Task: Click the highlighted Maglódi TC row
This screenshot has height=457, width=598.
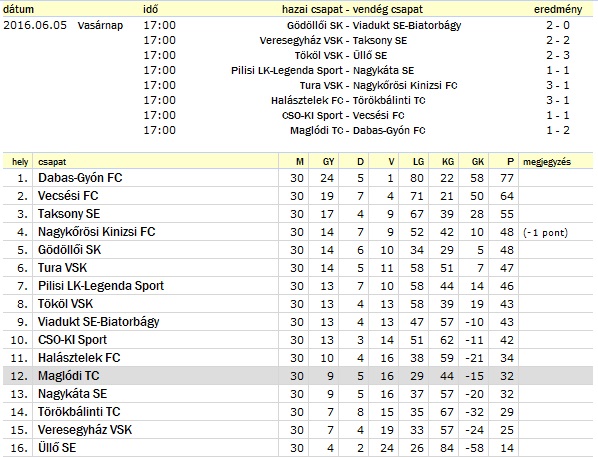Action: tap(298, 376)
